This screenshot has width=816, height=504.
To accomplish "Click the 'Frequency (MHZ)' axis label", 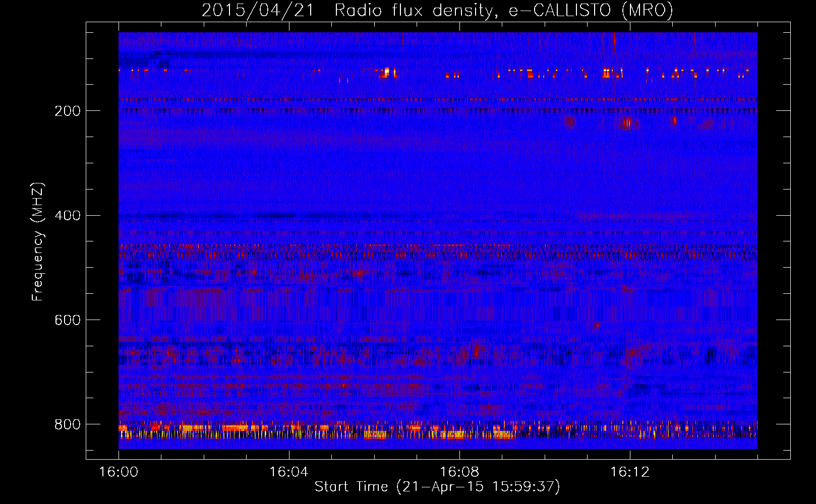I will coord(38,242).
